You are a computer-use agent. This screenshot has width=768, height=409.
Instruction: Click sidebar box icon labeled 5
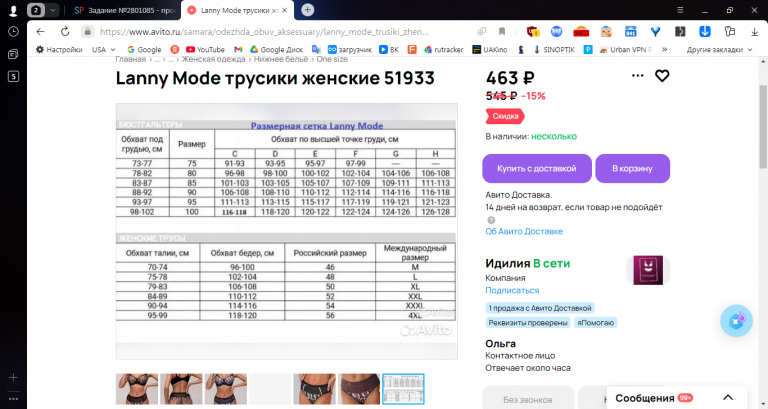(13, 76)
